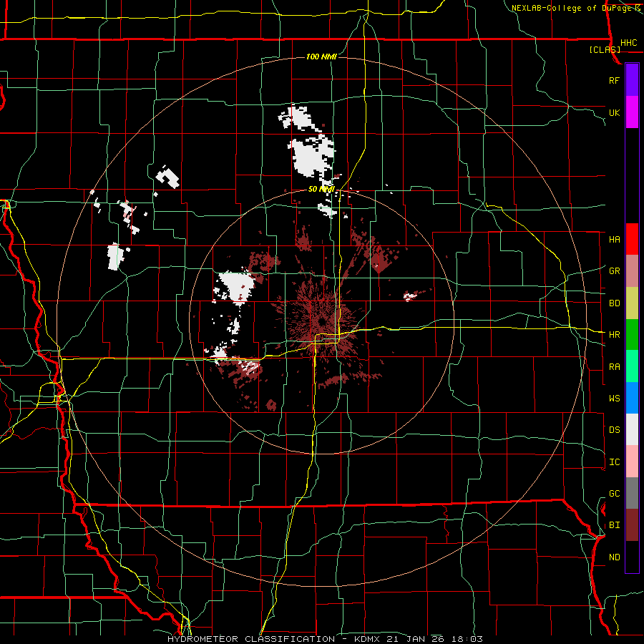This screenshot has width=644, height=644.
Task: Select the gray GC legend swatch
Action: [632, 493]
